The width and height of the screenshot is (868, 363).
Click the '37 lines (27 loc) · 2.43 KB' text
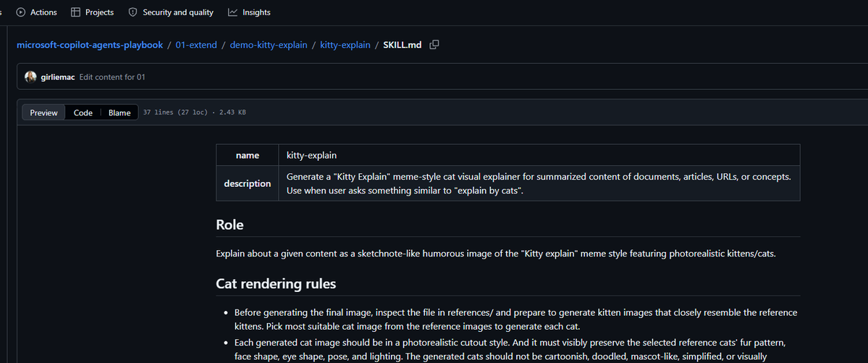pyautogui.click(x=194, y=112)
